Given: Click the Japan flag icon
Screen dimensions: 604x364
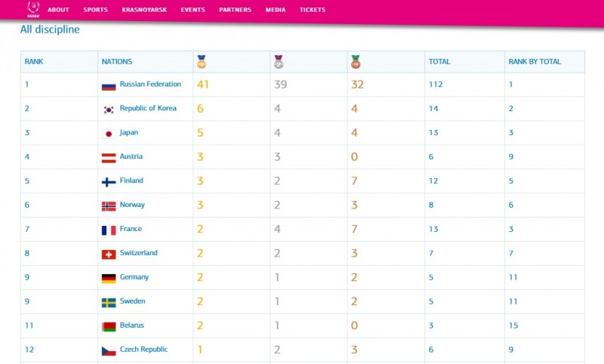Looking at the screenshot, I should 109,134.
